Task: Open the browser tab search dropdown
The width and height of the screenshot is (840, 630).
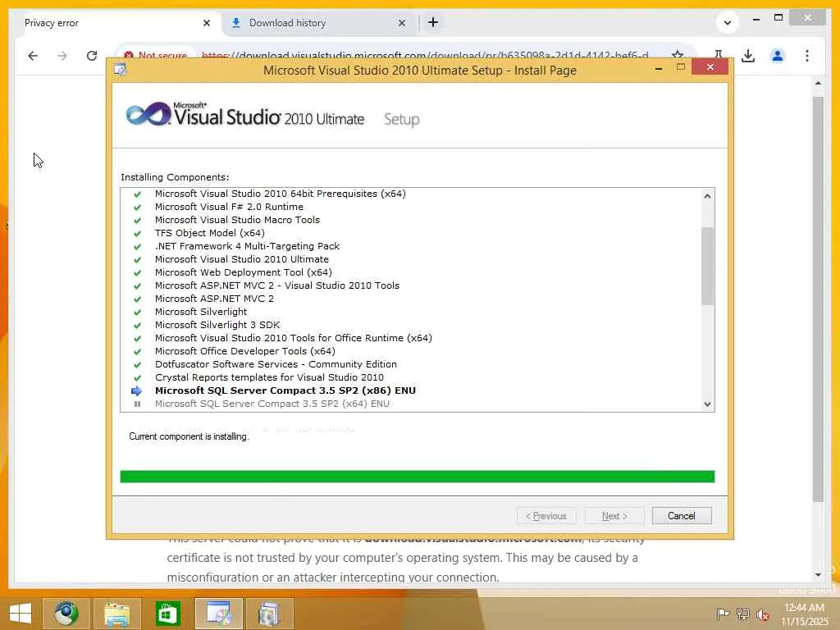Action: point(728,22)
